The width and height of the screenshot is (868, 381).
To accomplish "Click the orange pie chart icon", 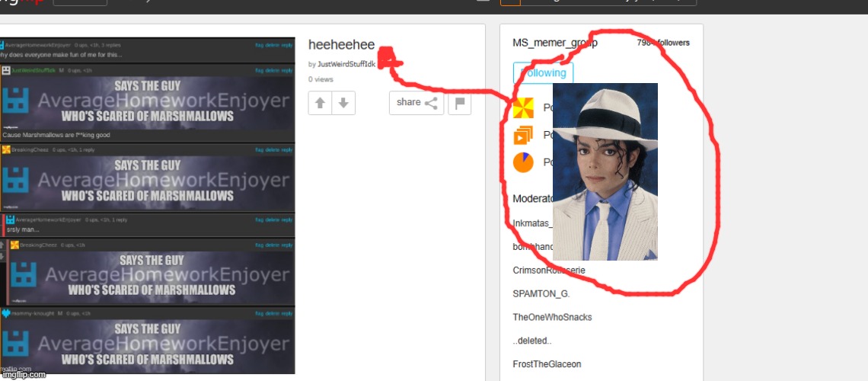I will 523,162.
